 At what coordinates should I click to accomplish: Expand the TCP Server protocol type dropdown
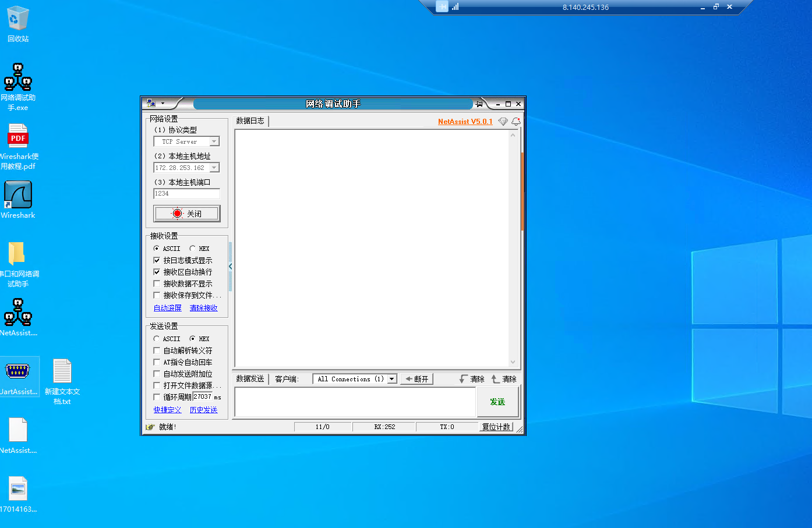pyautogui.click(x=214, y=141)
